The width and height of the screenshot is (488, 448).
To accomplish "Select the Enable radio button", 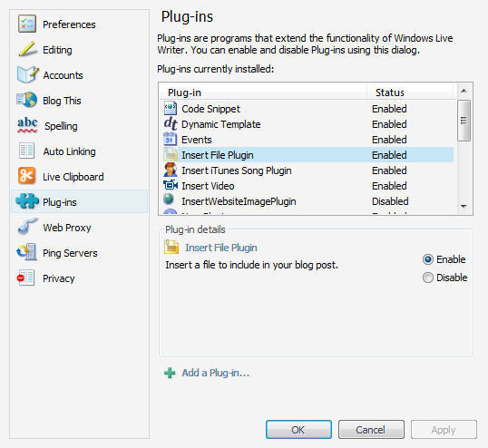I will (428, 259).
